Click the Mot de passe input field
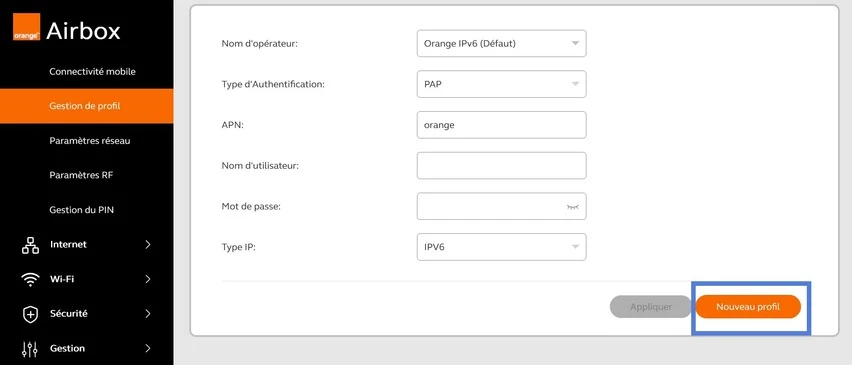The image size is (852, 365). coord(502,206)
